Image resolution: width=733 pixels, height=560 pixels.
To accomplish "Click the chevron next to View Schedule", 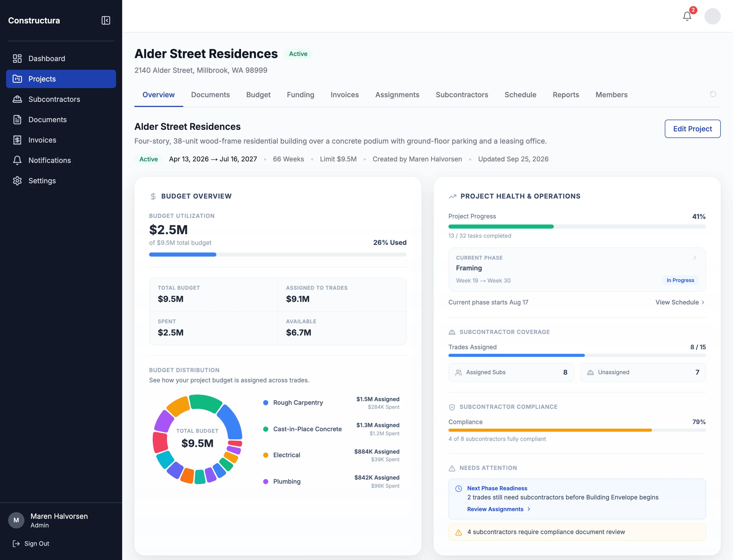I will (703, 302).
